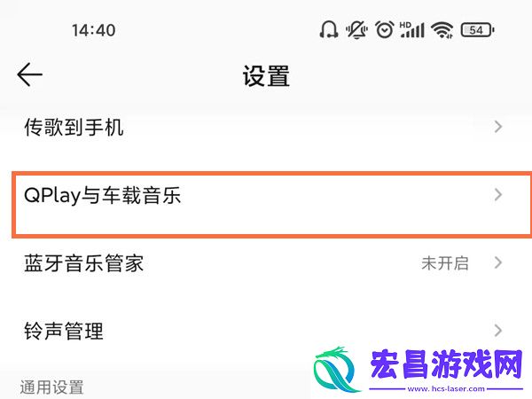Tap the HD signal strength icon

[x=412, y=30]
